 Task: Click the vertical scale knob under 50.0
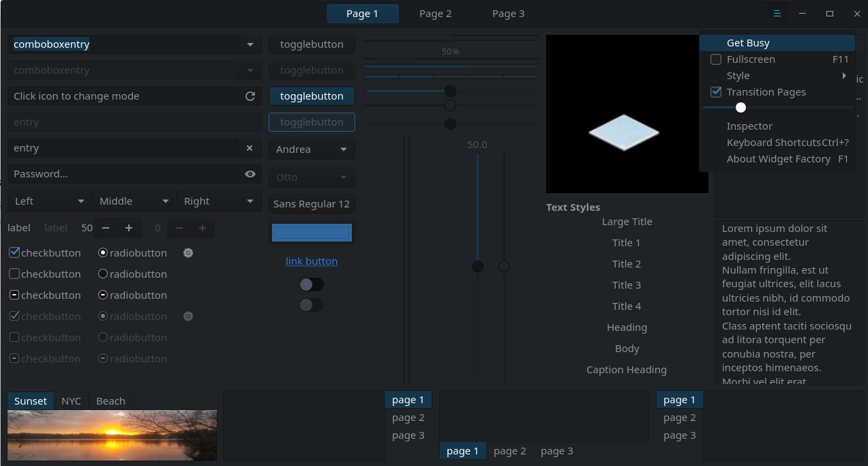click(477, 266)
